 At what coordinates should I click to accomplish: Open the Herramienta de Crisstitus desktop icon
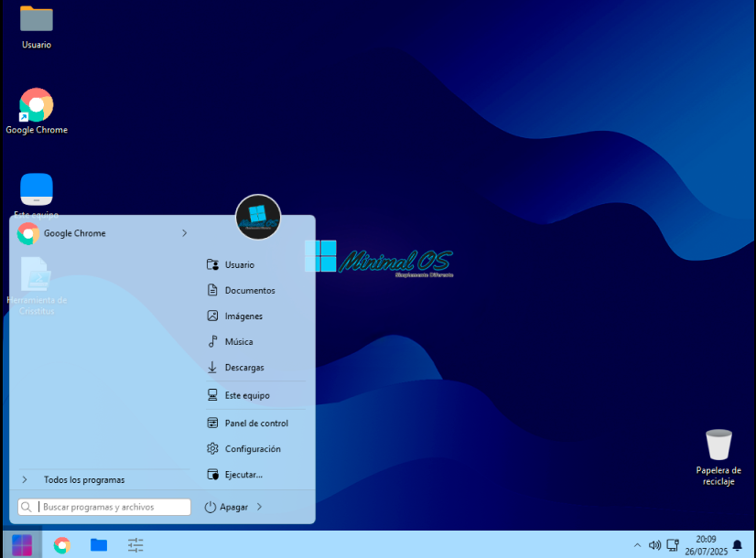(37, 286)
